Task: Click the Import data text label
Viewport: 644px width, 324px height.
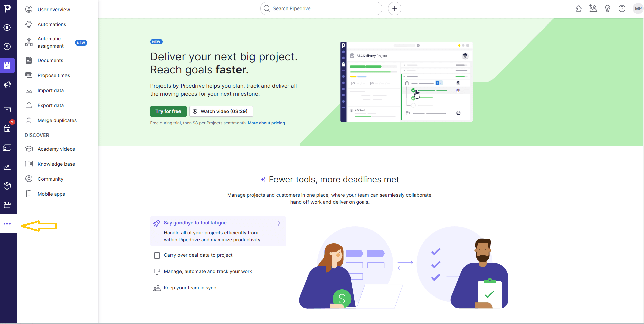Action: pos(51,90)
